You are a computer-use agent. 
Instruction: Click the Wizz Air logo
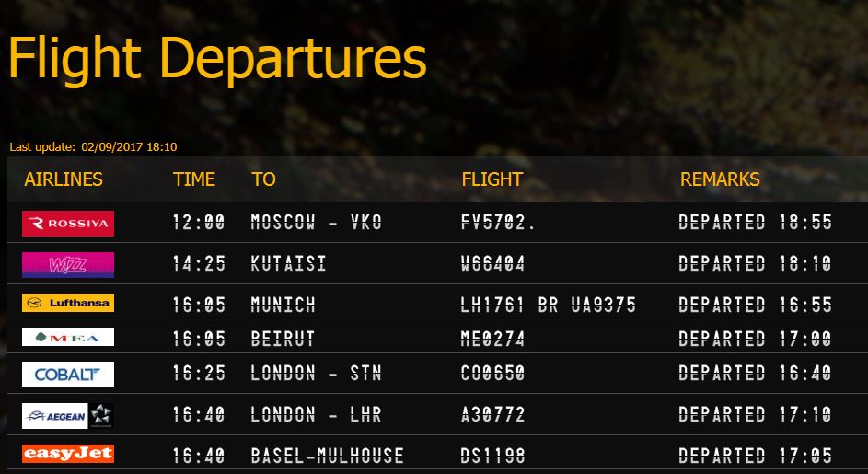68,265
